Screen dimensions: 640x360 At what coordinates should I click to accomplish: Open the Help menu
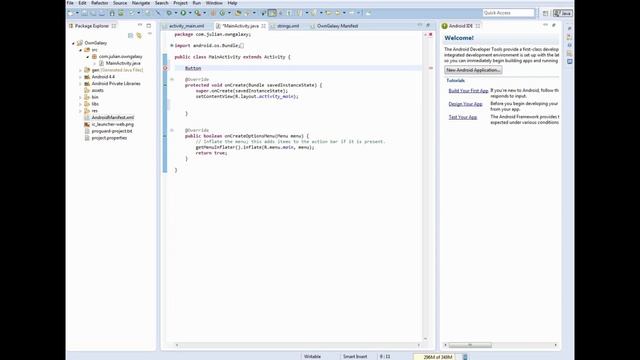pos(232,3)
